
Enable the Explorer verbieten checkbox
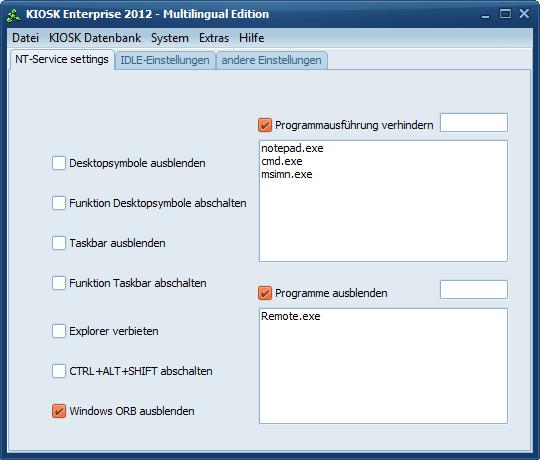click(59, 331)
